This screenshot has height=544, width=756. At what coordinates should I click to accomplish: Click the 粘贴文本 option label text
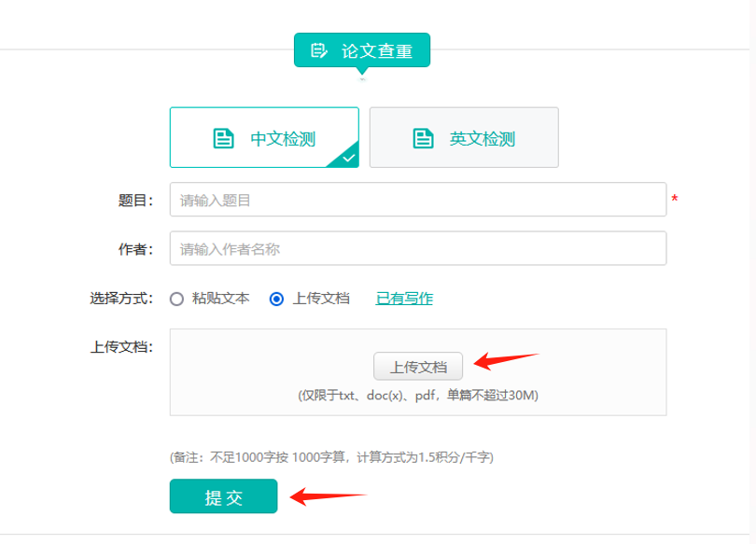pyautogui.click(x=220, y=300)
